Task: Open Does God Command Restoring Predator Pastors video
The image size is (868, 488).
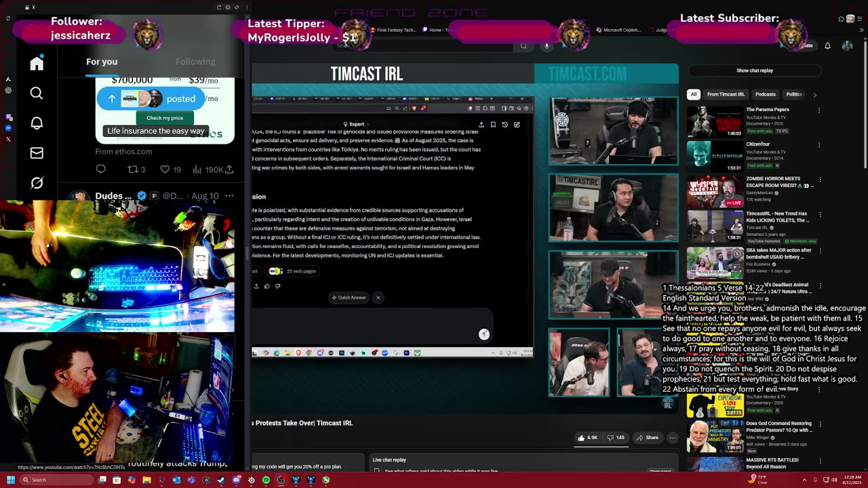Action: (x=778, y=427)
